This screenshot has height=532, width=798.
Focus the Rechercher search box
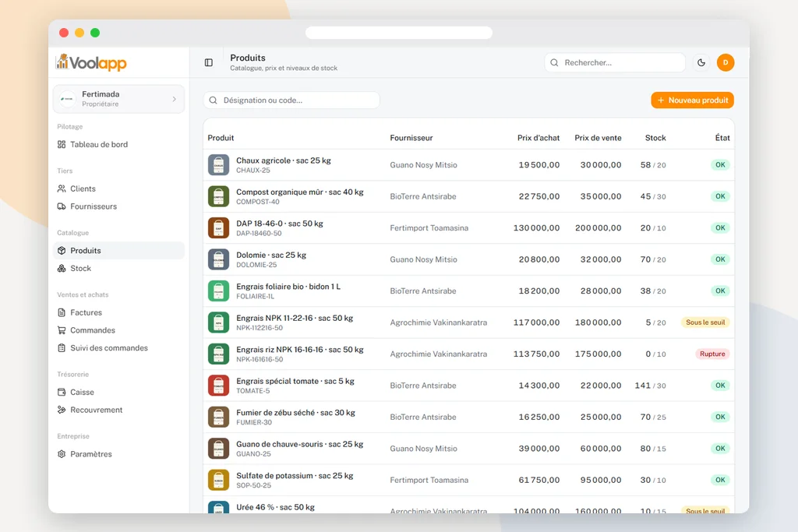tap(615, 62)
